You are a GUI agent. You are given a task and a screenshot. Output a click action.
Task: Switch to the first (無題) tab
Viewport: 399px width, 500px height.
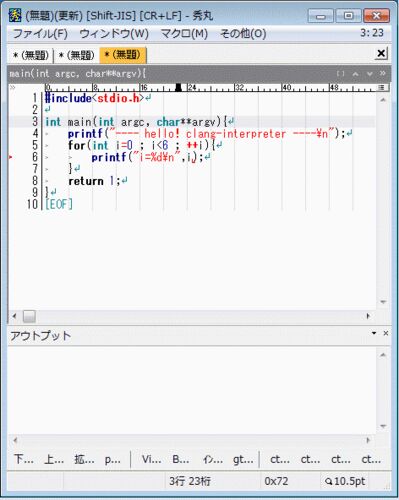[x=31, y=55]
